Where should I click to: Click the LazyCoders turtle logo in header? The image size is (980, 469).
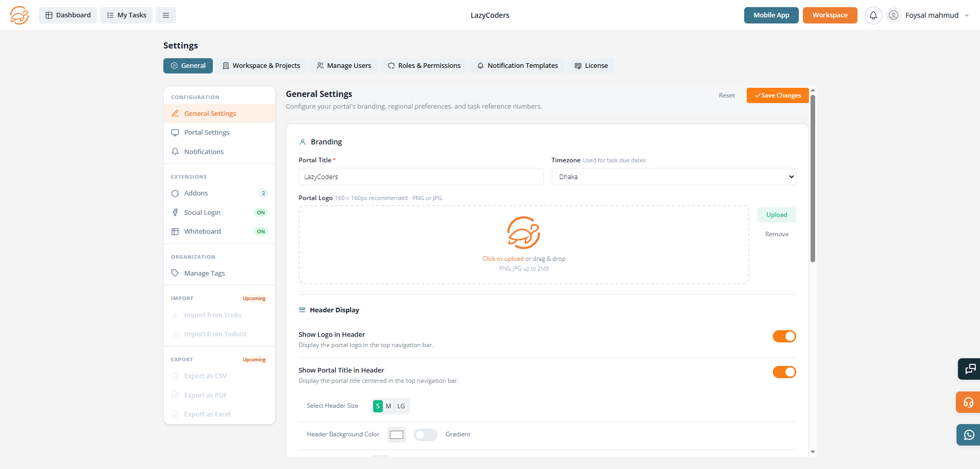[19, 15]
